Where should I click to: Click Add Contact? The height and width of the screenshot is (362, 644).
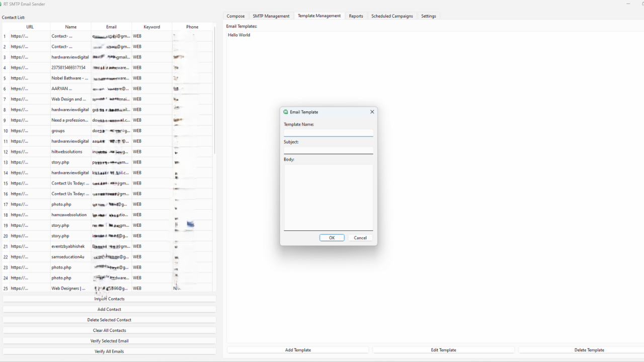[109, 309]
